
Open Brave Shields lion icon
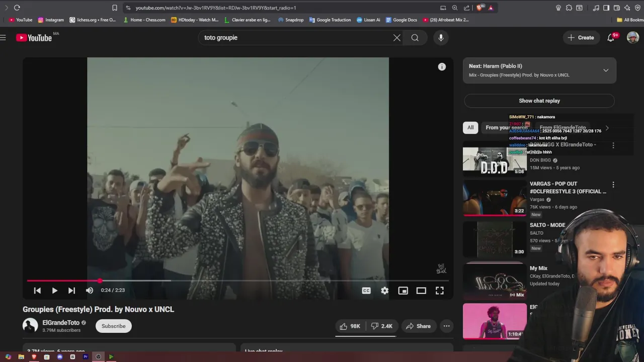(x=479, y=8)
